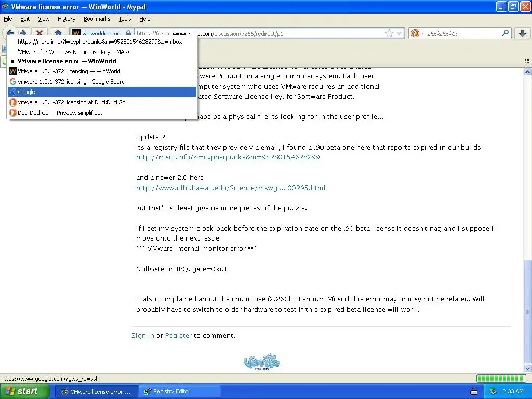The height and width of the screenshot is (399, 532).
Task: Open the Bookmarks menu
Action: (97, 19)
